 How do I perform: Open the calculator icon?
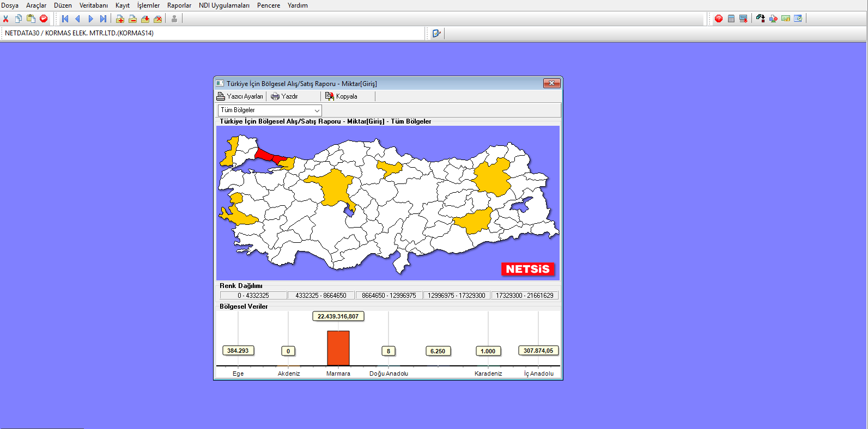click(731, 19)
